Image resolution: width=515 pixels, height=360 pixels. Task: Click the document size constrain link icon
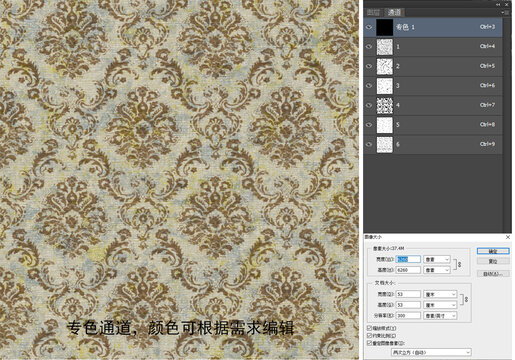(x=466, y=299)
